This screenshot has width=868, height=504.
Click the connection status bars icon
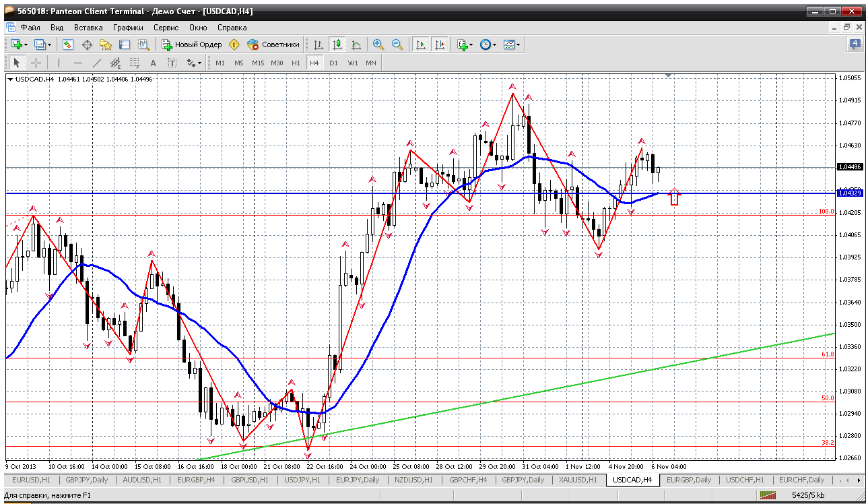768,496
